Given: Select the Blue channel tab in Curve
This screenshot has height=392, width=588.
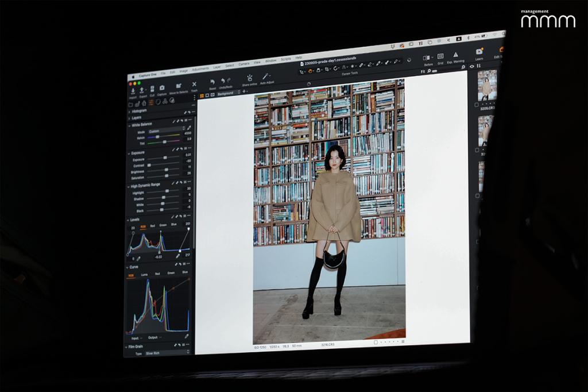Looking at the screenshot, I should [185, 272].
